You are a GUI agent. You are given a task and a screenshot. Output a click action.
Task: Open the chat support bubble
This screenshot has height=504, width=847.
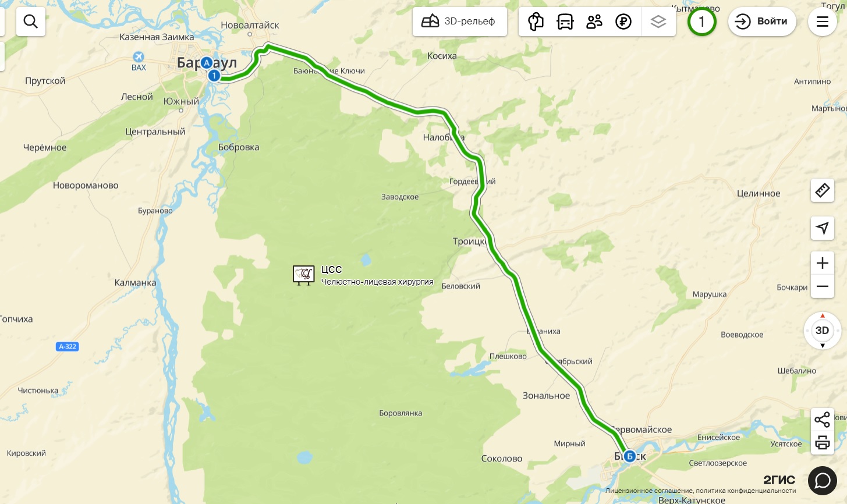coord(823,481)
